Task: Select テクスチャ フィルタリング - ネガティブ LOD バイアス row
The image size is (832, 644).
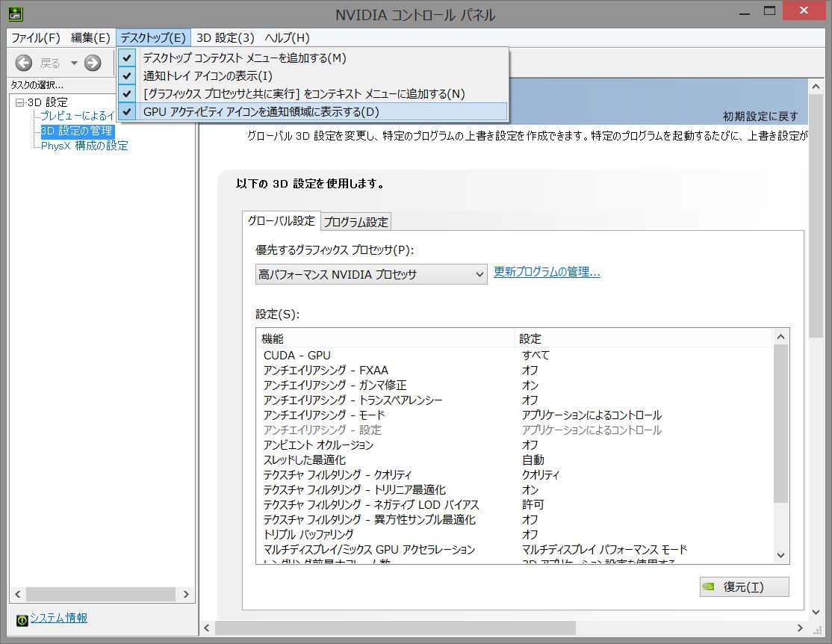Action: click(x=515, y=504)
